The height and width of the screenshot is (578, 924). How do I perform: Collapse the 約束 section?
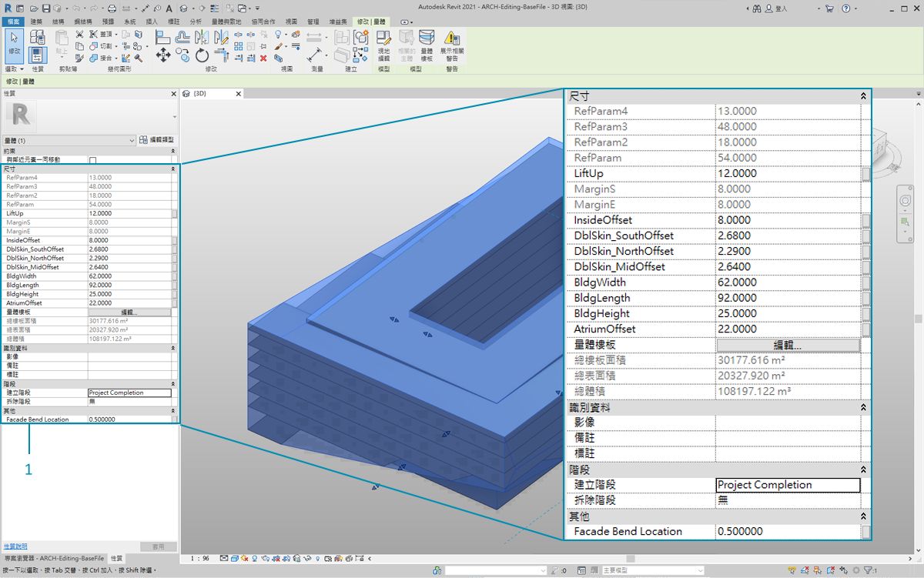pos(173,151)
